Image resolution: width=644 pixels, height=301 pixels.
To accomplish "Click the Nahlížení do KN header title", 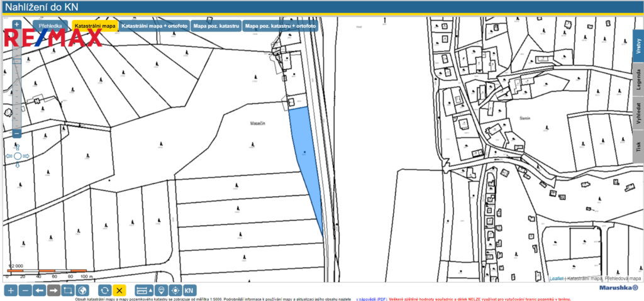I will [x=40, y=6].
